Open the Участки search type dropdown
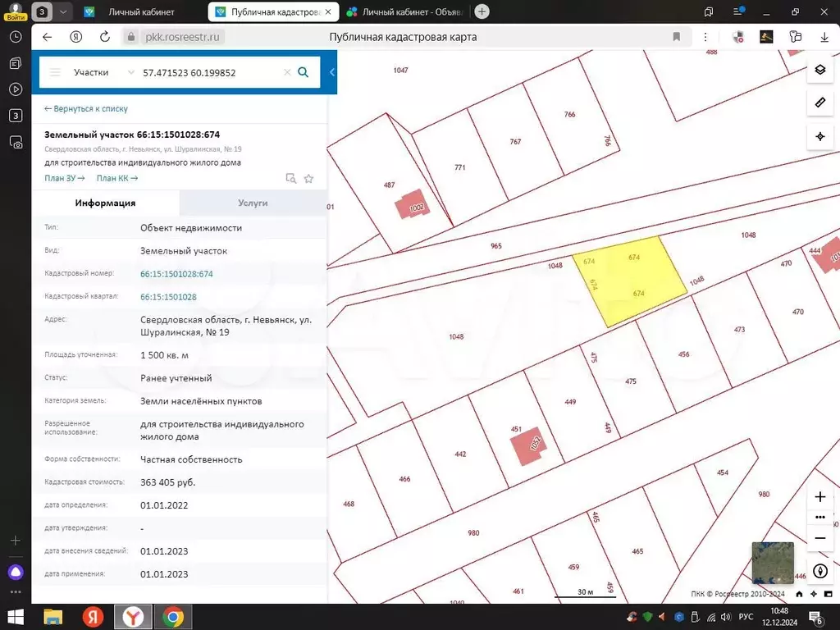 (x=104, y=72)
